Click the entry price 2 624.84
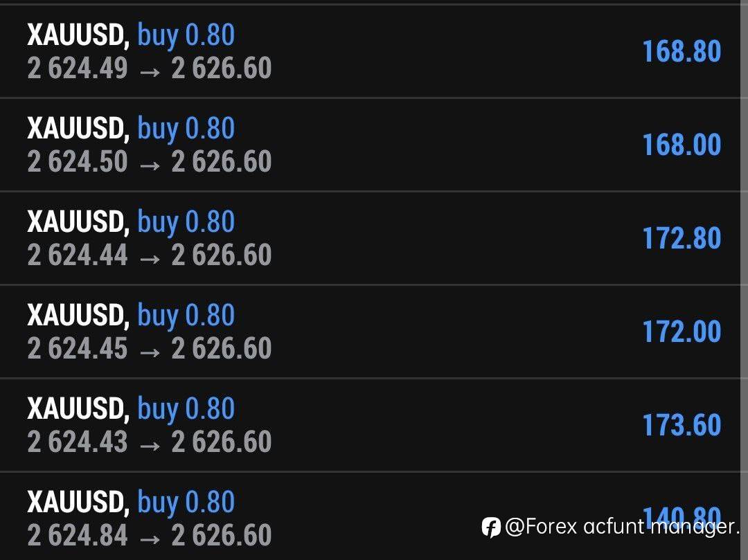Screen dimensions: 748x560 pos(78,536)
